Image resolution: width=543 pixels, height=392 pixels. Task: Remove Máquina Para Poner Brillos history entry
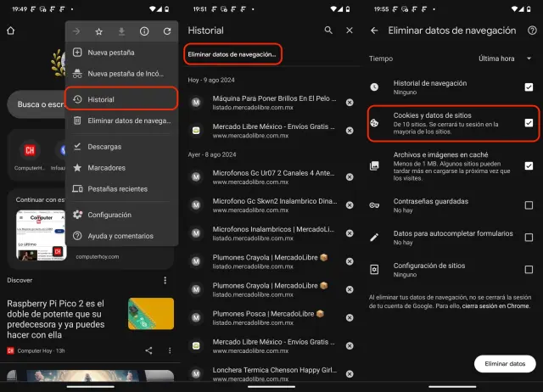point(350,103)
